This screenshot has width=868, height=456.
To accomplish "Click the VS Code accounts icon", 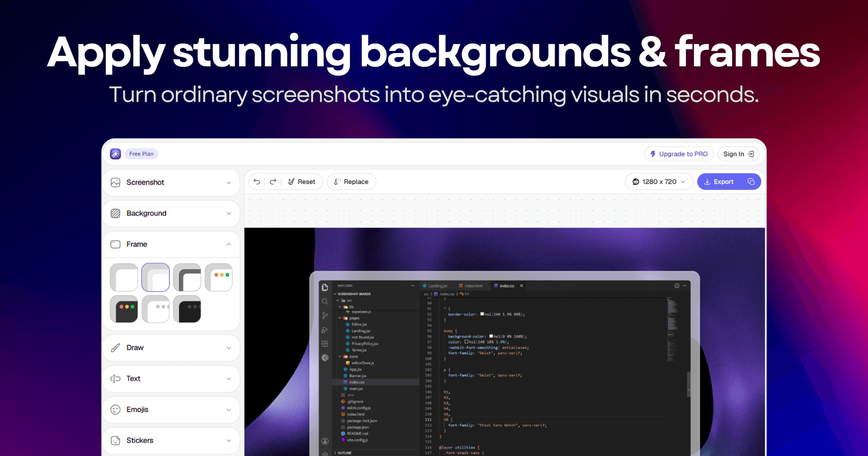I will (x=325, y=441).
